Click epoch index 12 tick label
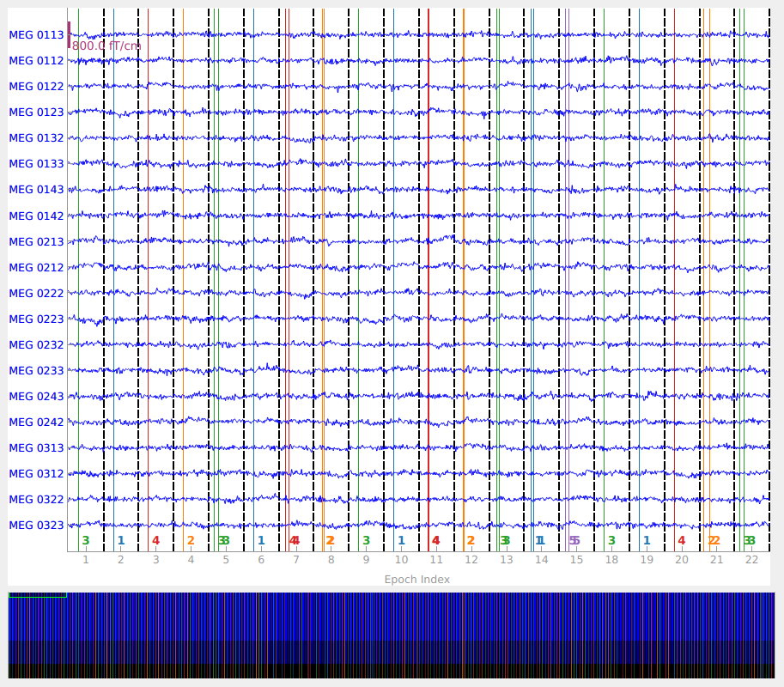 (471, 560)
